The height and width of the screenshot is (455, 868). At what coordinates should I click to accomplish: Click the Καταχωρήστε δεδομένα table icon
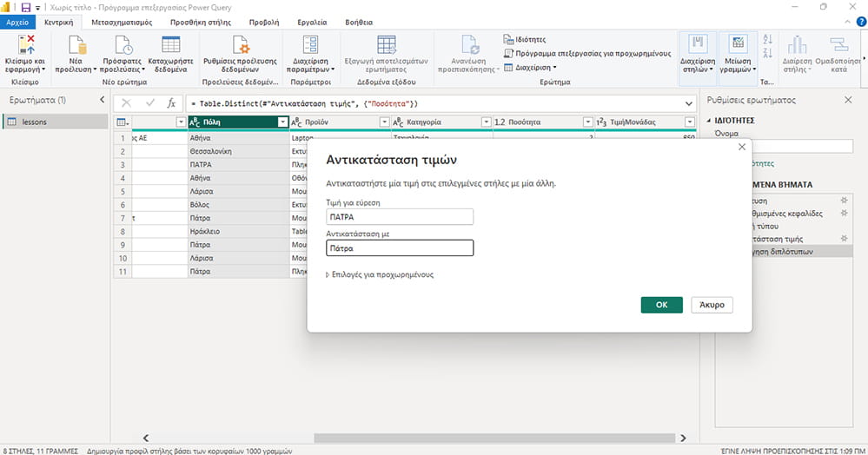[170, 44]
